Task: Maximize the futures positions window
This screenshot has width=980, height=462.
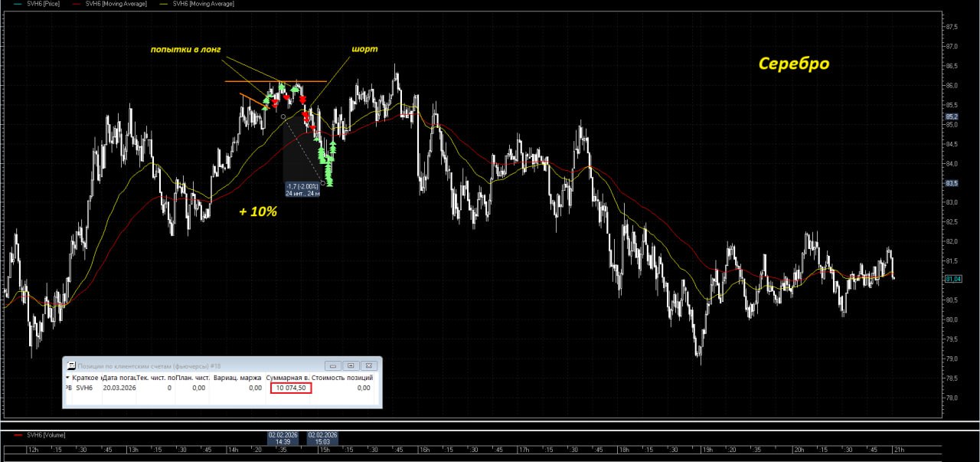Action: click(x=351, y=365)
